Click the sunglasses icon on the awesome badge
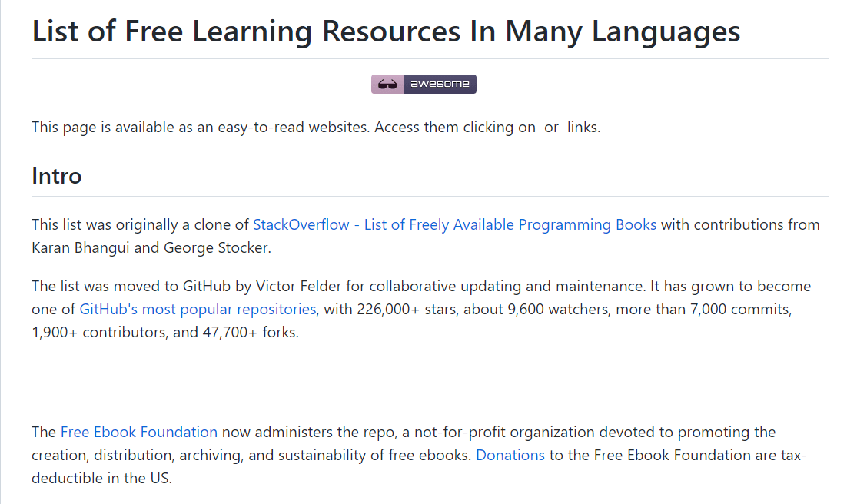Image resolution: width=857 pixels, height=504 pixels. pyautogui.click(x=387, y=85)
